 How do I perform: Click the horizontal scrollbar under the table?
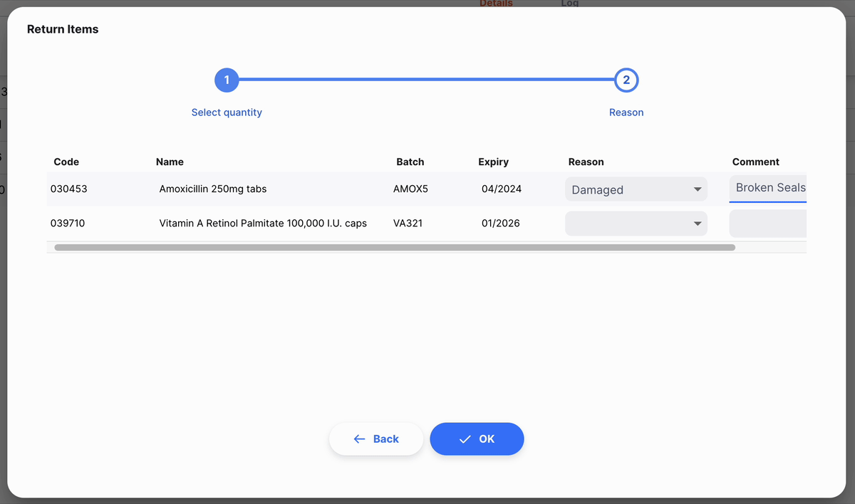394,248
